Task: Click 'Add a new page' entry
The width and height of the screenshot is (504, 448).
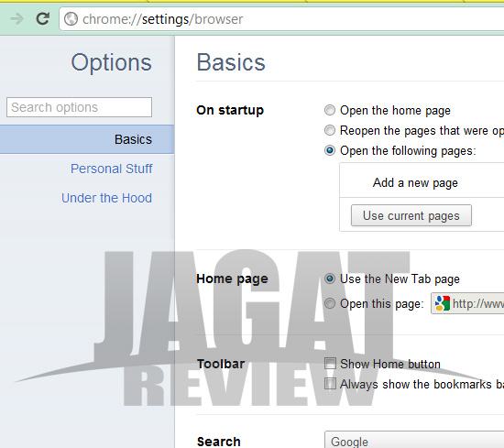Action: coord(415,183)
